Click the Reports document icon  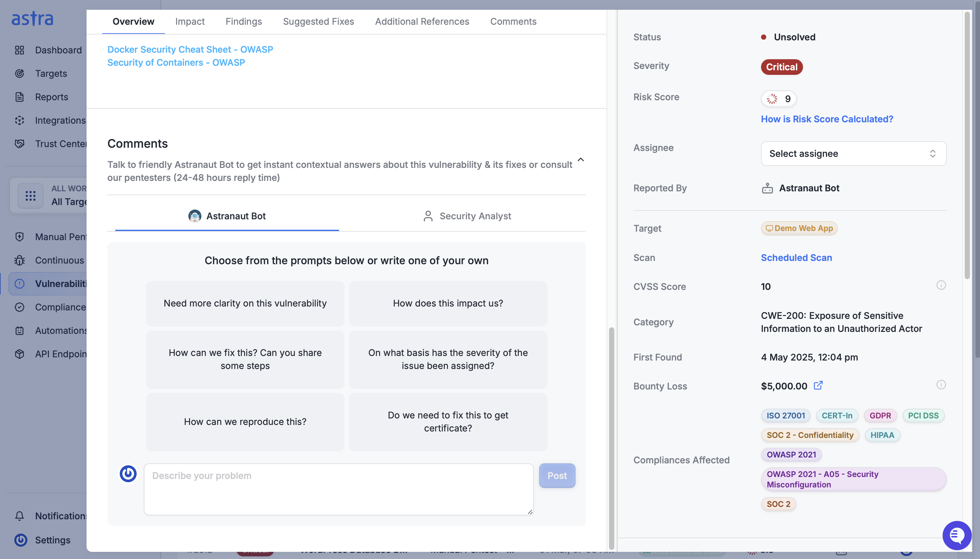[20, 97]
